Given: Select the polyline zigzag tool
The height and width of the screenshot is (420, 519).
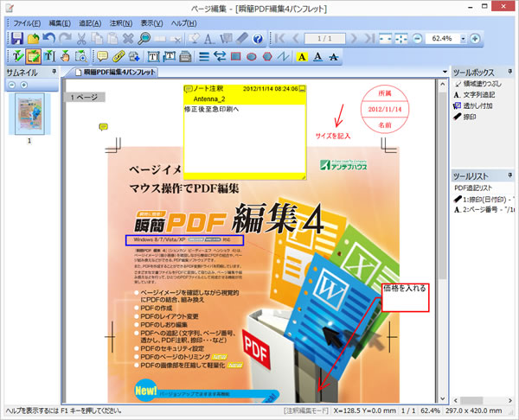Looking at the screenshot, I should (284, 57).
